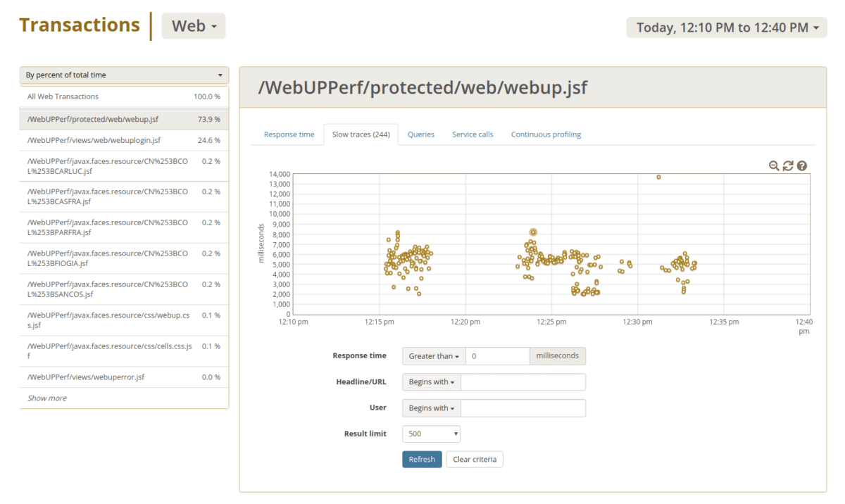Open the chart help icon
Image resolution: width=845 pixels, height=504 pixels.
801,166
